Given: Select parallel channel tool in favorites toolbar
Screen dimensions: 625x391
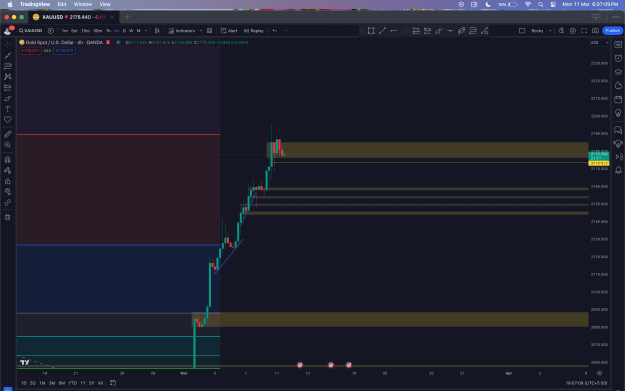Looking at the screenshot, I should 462,31.
